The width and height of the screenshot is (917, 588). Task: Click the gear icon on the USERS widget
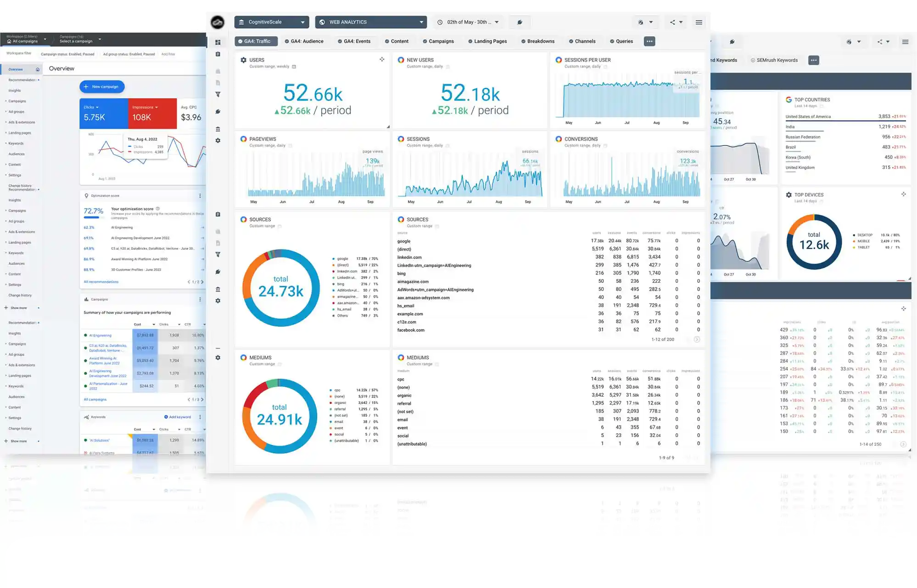[x=244, y=60]
